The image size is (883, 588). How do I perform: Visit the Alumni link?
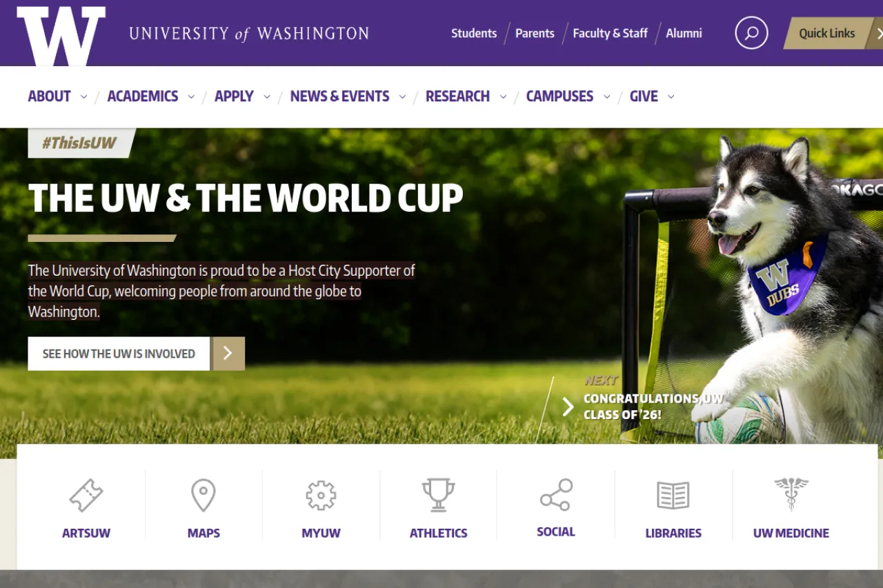click(684, 33)
